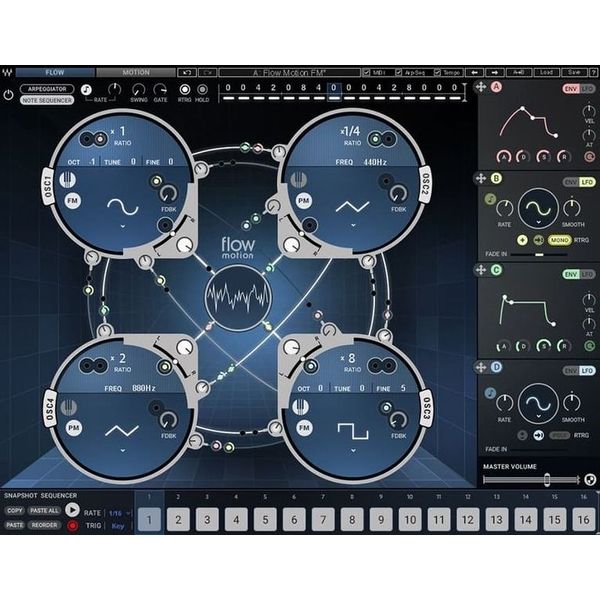The width and height of the screenshot is (600, 600).
Task: Toggle the arpeggiator note-sync rate icon
Action: (86, 90)
